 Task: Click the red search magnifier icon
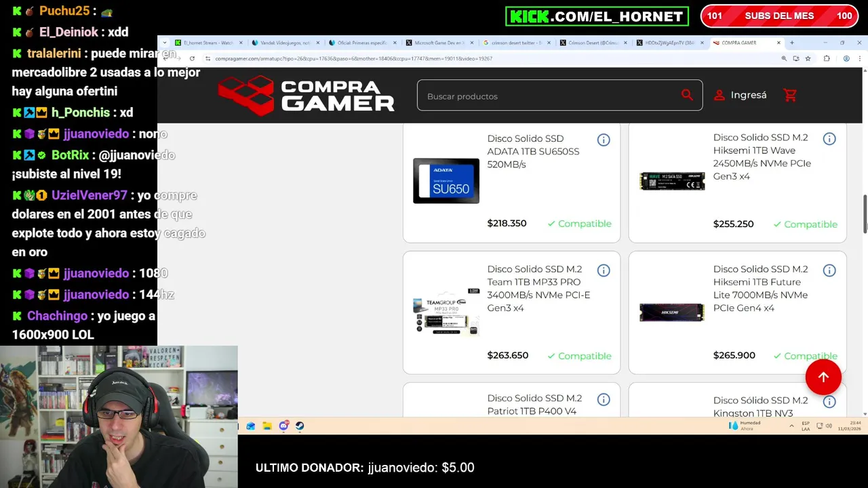[x=687, y=96]
